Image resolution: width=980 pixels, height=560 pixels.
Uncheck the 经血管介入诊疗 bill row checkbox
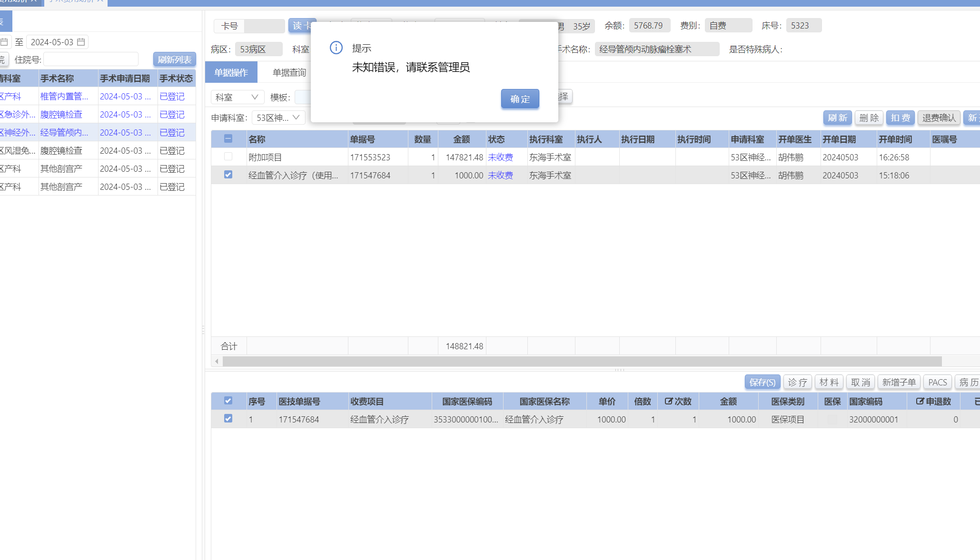228,175
